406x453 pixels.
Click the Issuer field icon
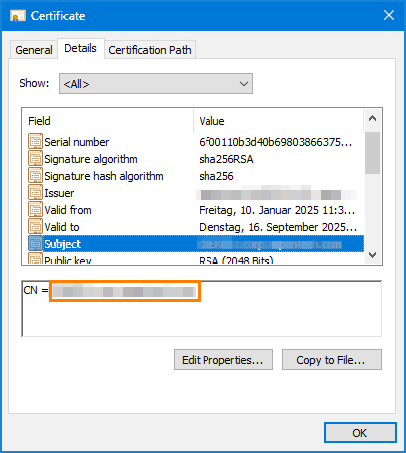35,192
